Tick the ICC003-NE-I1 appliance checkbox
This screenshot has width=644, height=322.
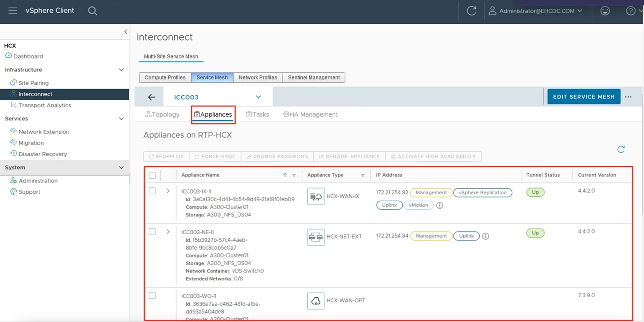point(152,231)
